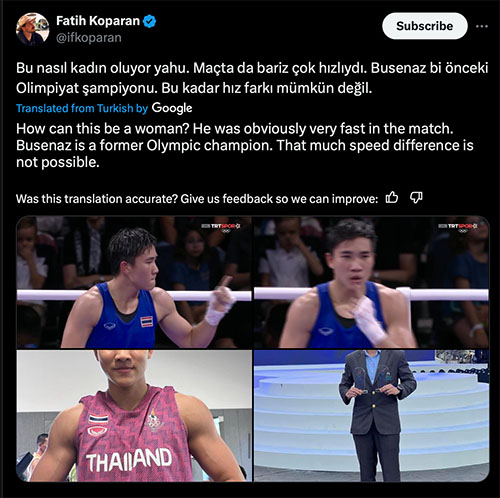This screenshot has width=500, height=498.
Task: Give thumbs up on translation accuracy
Action: pos(392,198)
